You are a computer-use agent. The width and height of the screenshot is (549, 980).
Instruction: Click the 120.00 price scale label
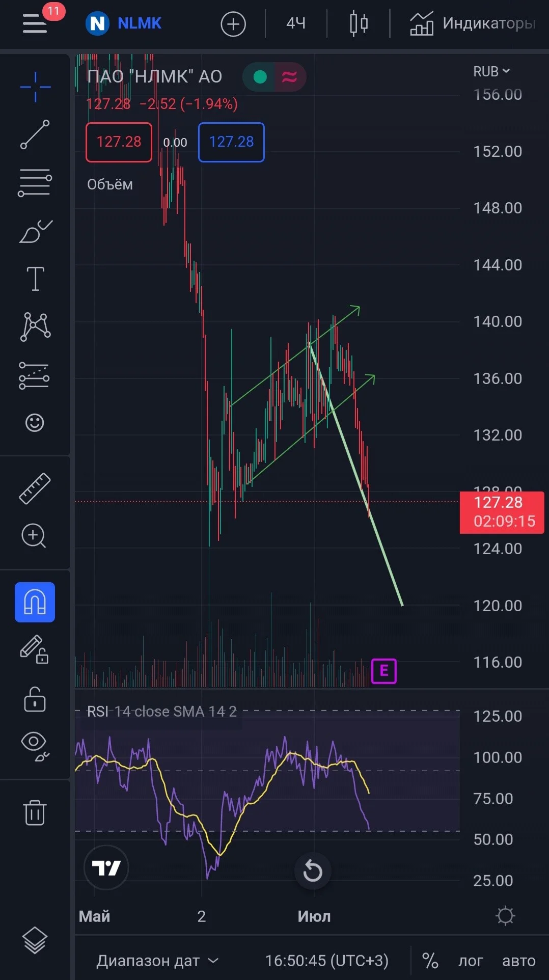pyautogui.click(x=498, y=606)
